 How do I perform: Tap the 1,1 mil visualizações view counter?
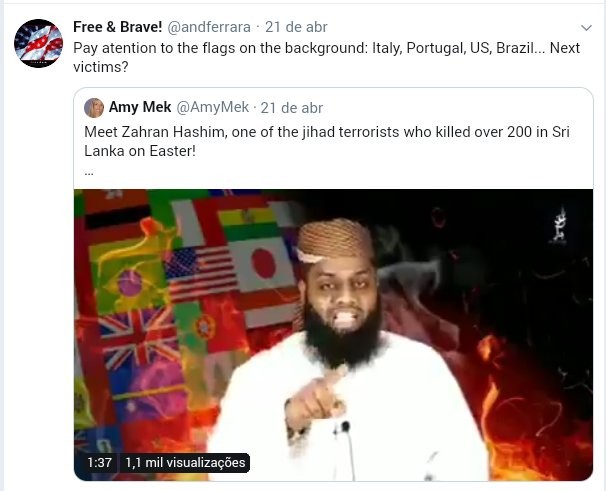point(185,462)
